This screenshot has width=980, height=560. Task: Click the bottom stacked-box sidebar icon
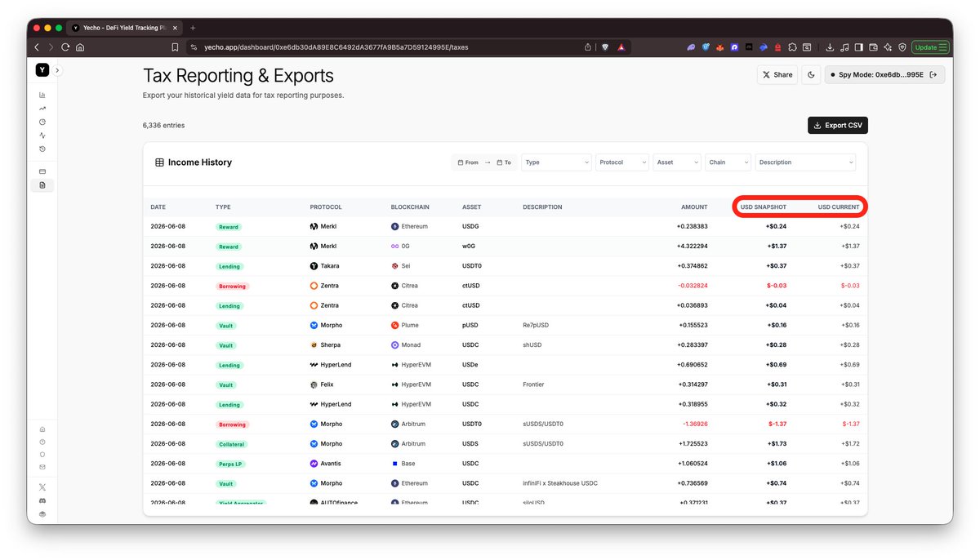(42, 513)
